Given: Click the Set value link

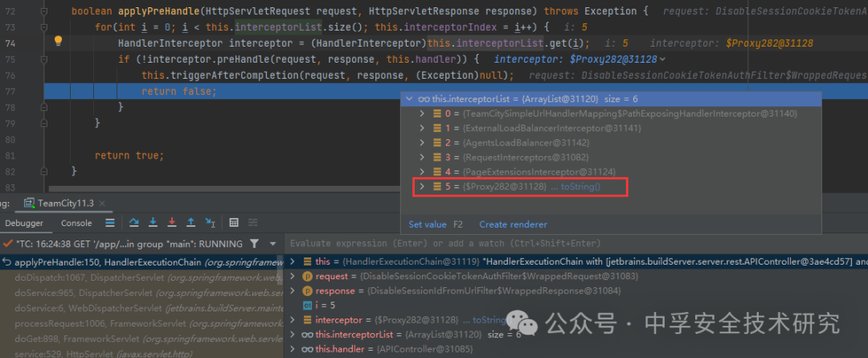Looking at the screenshot, I should pyautogui.click(x=428, y=224).
